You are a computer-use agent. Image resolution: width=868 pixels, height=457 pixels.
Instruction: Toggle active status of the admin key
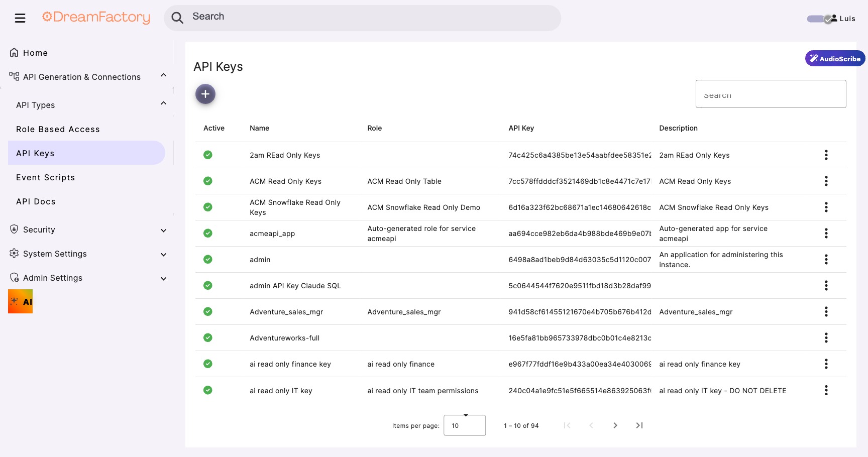coord(208,259)
